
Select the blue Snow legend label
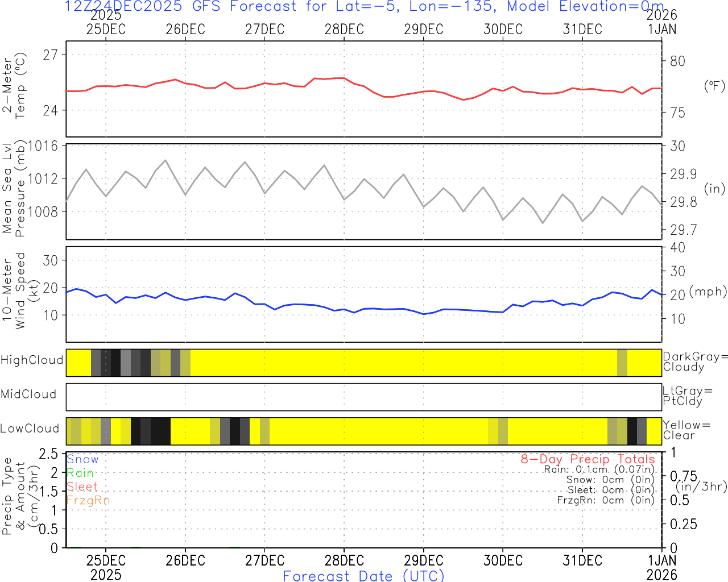click(x=82, y=459)
